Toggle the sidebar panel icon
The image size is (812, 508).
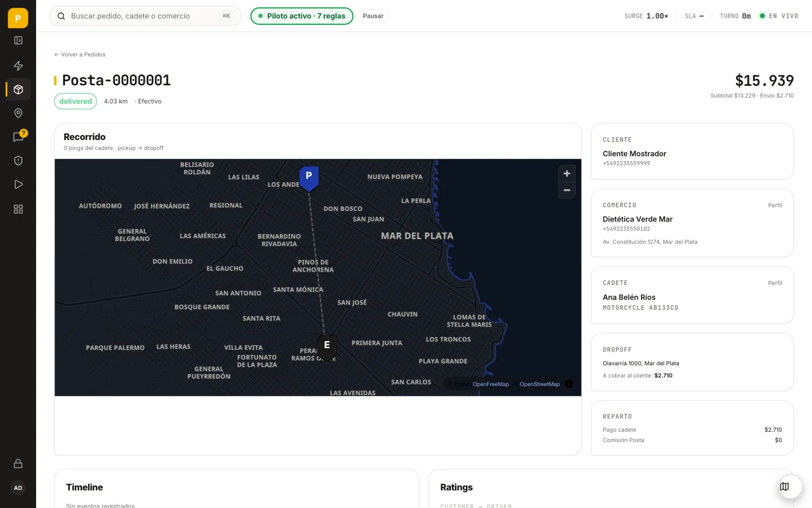coord(18,41)
